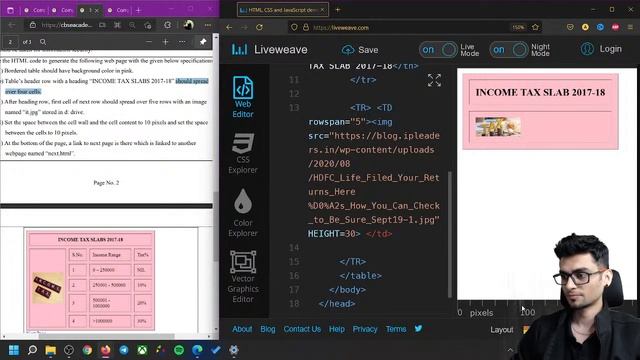Click the tax image in preview pane

tap(498, 127)
